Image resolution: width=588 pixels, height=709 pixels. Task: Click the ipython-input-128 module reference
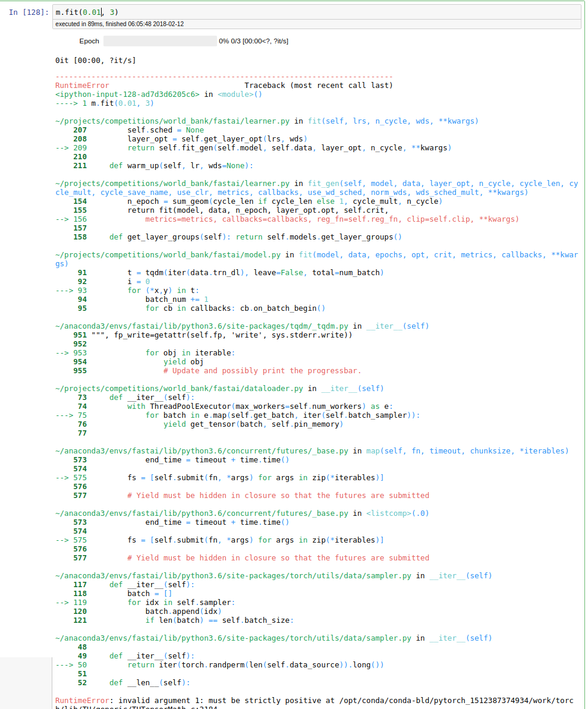127,94
